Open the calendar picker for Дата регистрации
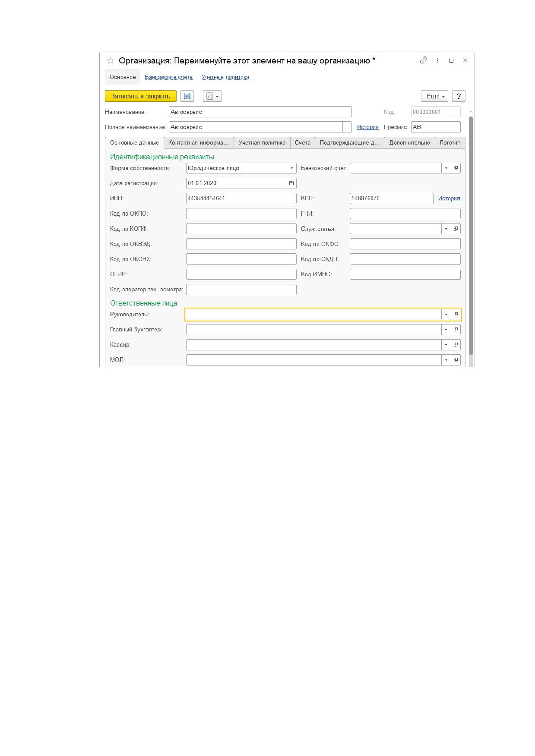Viewport: 535px width, 756px height. (291, 183)
